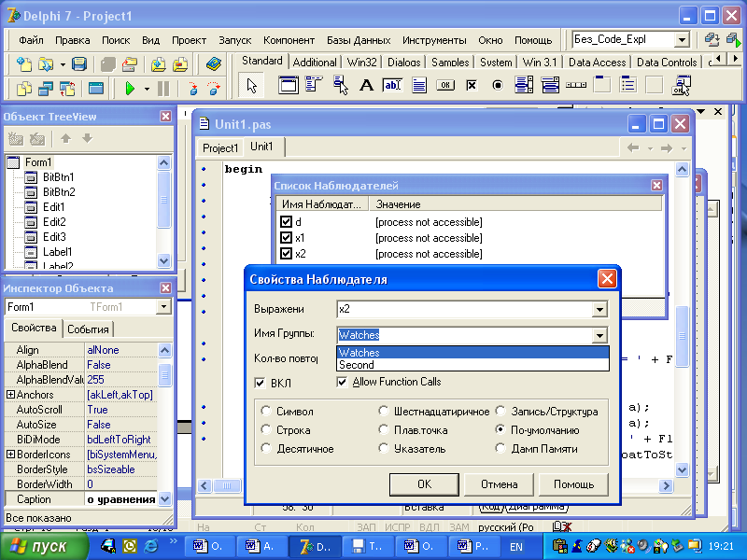Viewport: 747px width, 560px height.
Task: Click the Add file to project icon
Action: 158,63
